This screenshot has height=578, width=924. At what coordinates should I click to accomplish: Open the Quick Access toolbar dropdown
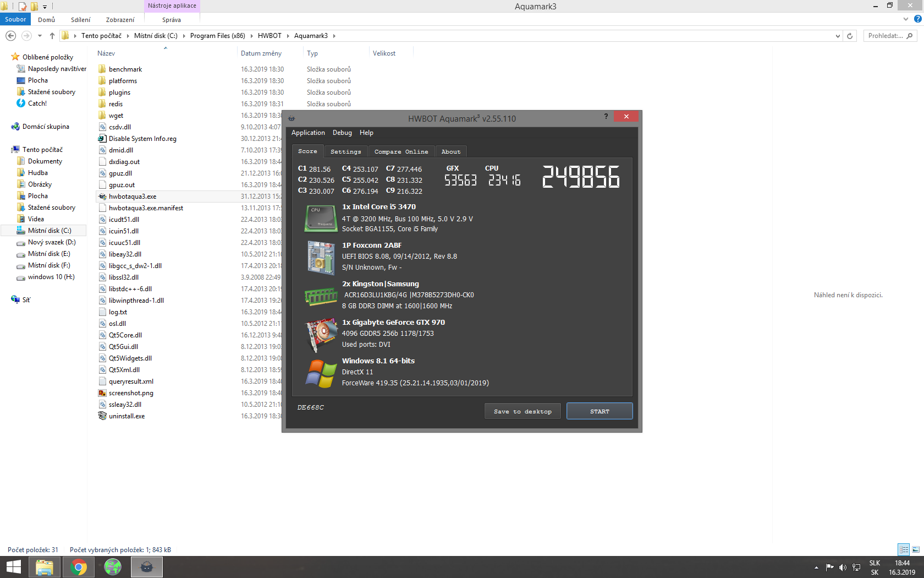(x=45, y=7)
